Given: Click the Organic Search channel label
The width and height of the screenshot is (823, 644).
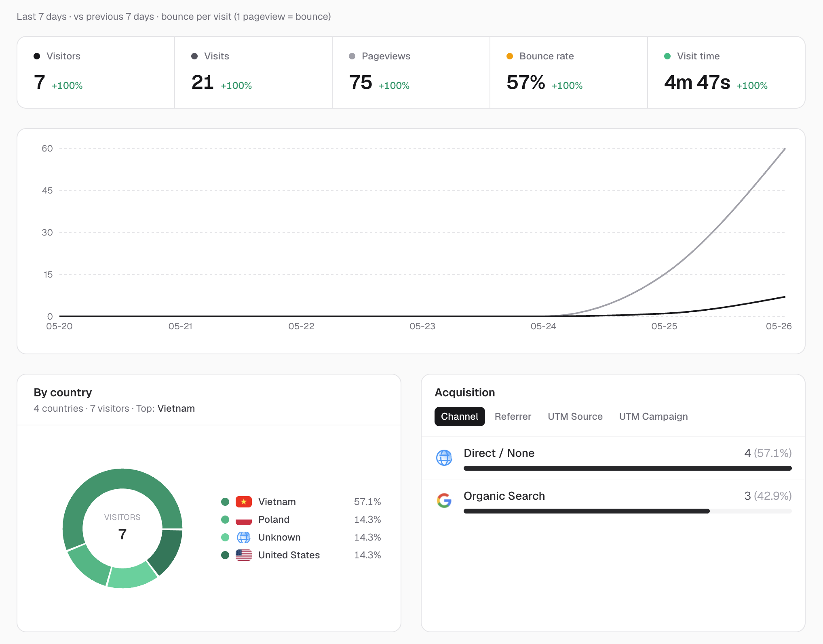Looking at the screenshot, I should [x=504, y=496].
